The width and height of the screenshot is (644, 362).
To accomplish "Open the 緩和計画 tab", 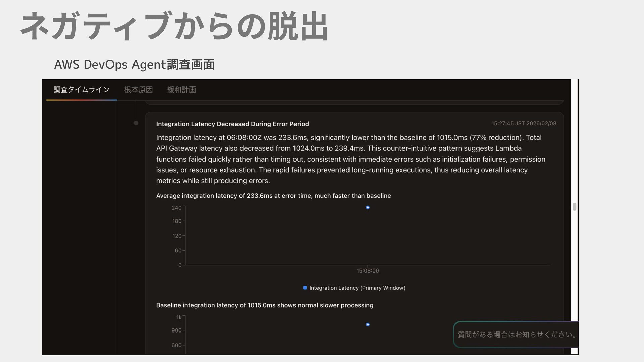I will 181,89.
